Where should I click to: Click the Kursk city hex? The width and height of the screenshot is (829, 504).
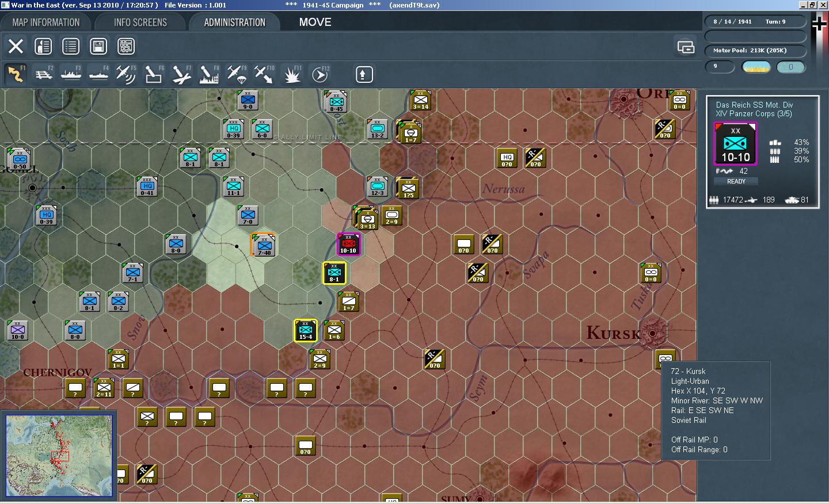pyautogui.click(x=652, y=333)
